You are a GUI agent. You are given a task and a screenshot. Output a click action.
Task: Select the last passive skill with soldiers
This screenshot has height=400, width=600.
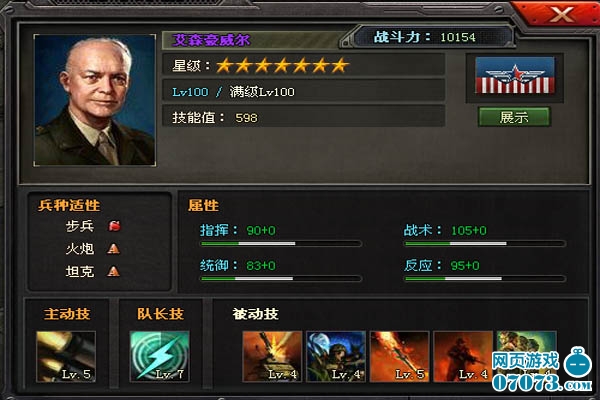526,356
